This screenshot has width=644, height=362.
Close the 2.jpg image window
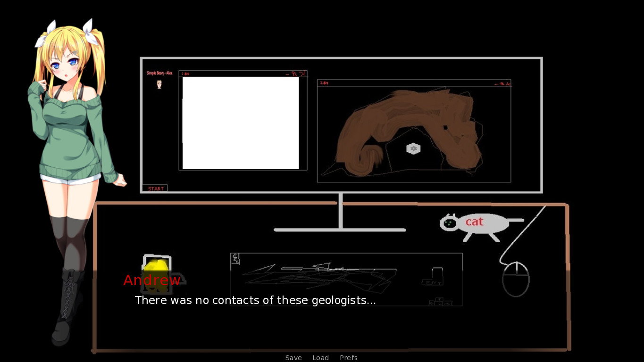click(x=508, y=84)
